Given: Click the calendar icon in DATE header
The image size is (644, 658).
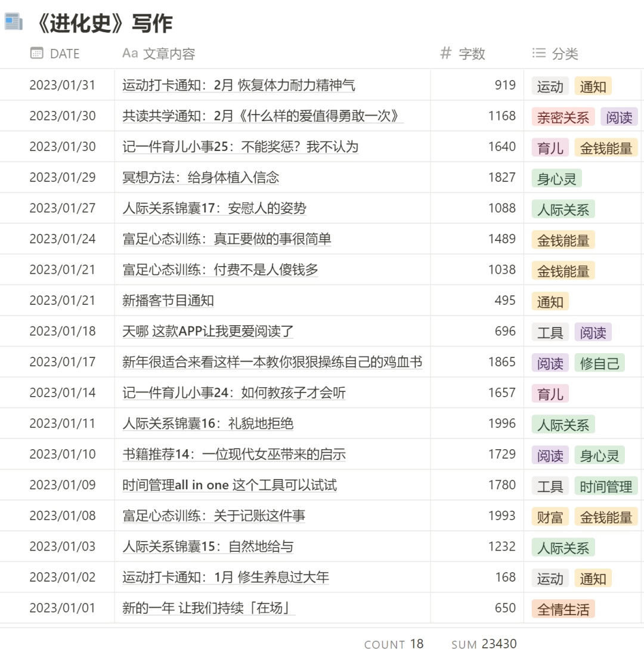Looking at the screenshot, I should [x=37, y=53].
